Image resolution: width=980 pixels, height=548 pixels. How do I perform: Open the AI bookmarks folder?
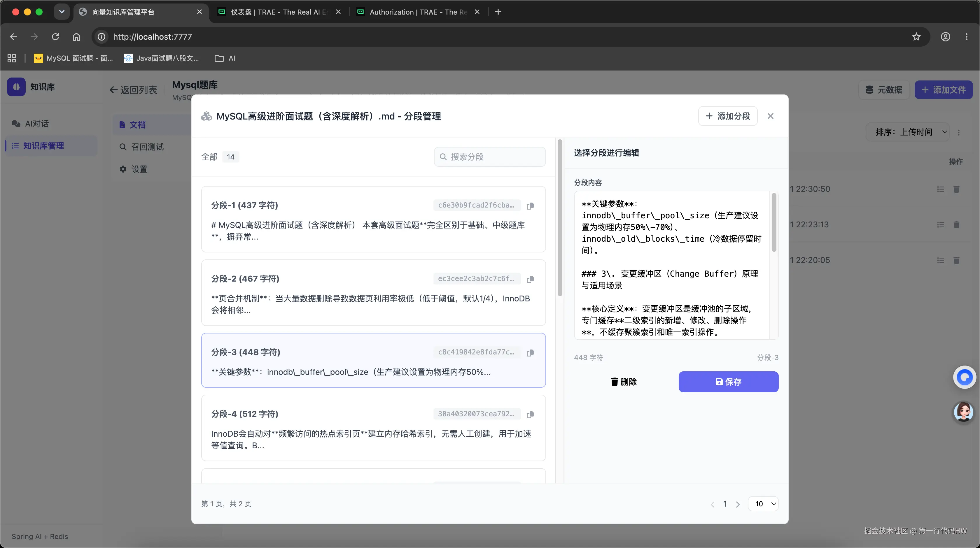tap(225, 58)
